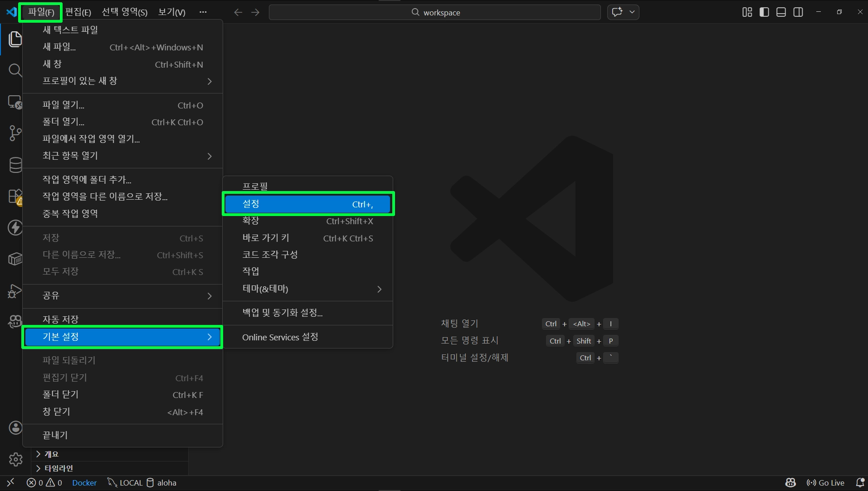Open Run and Debug view
Screen dimensions: 868x491
[15, 291]
